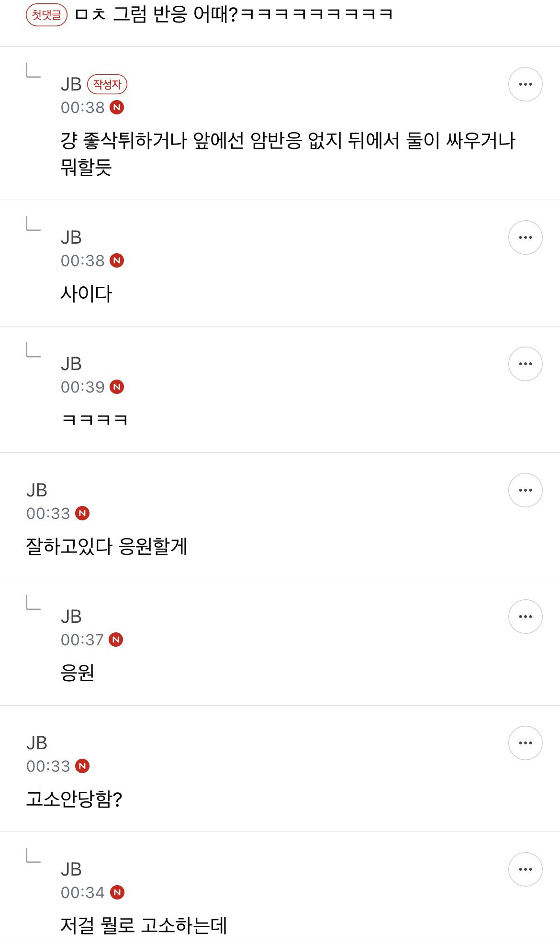Open more options for 잘하고있다 응원할게 comment
The width and height of the screenshot is (560, 944).
(x=525, y=490)
